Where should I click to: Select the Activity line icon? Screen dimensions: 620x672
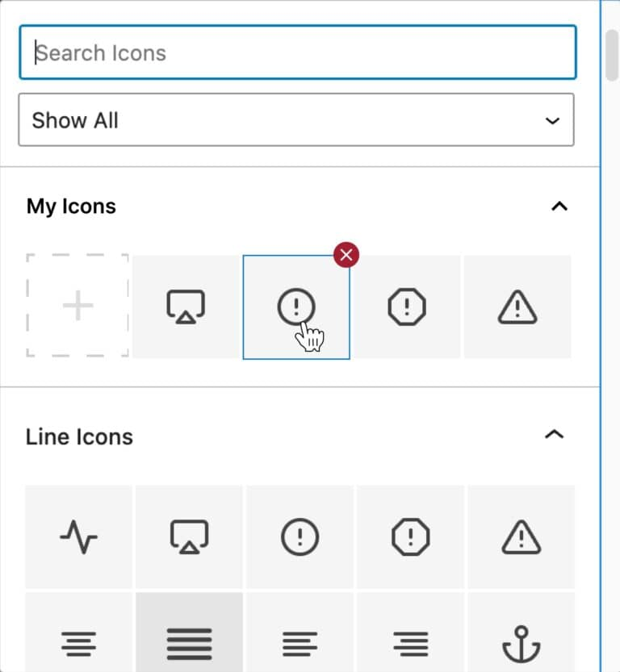pyautogui.click(x=78, y=536)
